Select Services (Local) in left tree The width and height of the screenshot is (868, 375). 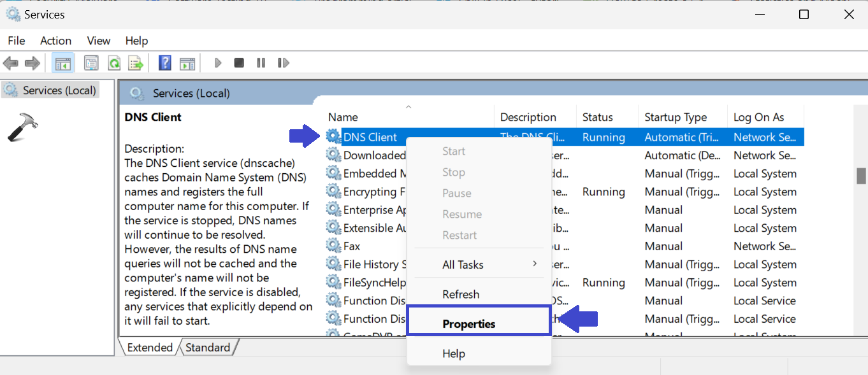(x=59, y=90)
